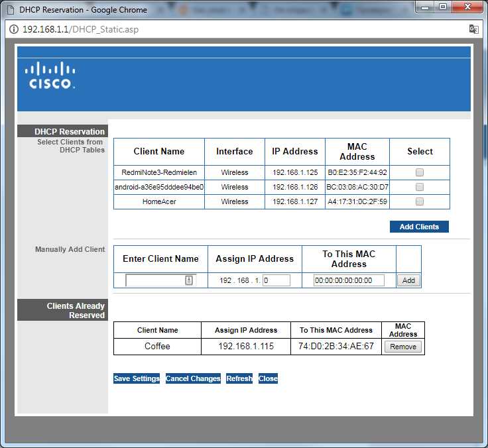Click the Interface column header
This screenshot has height=448, width=488.
234,152
